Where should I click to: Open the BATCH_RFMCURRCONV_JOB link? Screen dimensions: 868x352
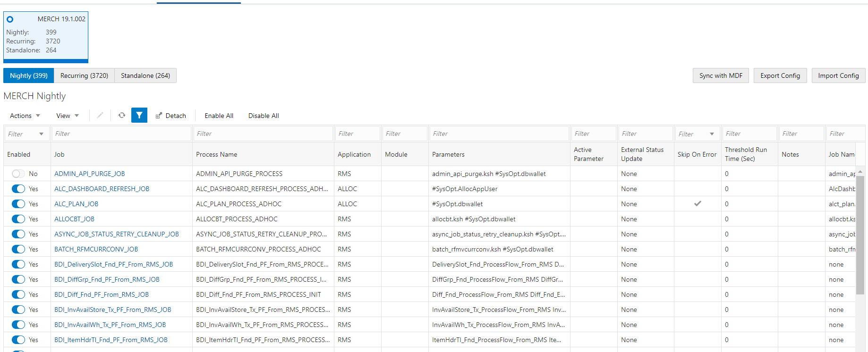pyautogui.click(x=96, y=249)
